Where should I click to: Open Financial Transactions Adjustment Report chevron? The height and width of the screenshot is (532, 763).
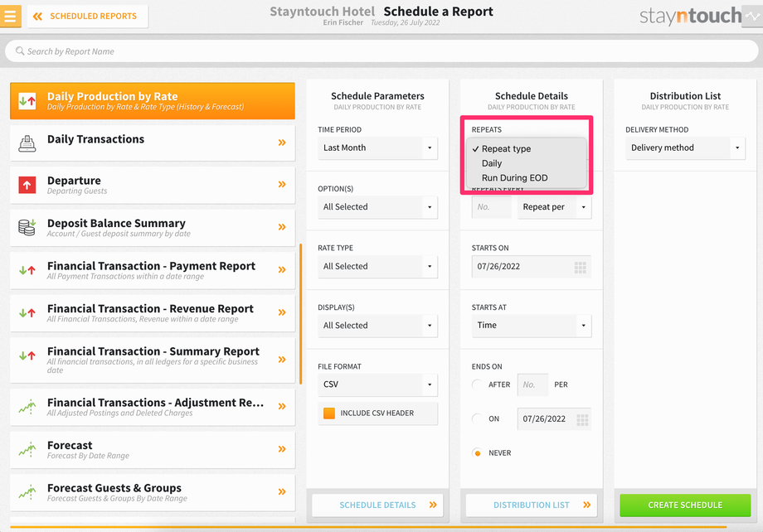tap(282, 407)
